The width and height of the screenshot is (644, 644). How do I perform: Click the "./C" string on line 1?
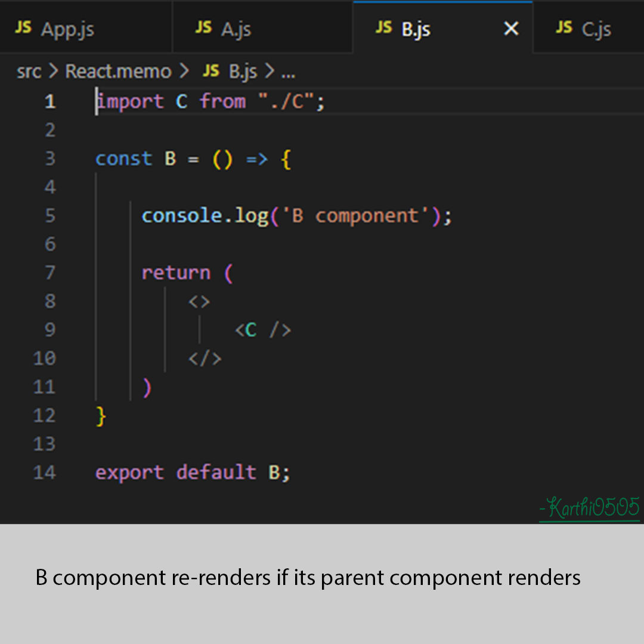point(286,101)
